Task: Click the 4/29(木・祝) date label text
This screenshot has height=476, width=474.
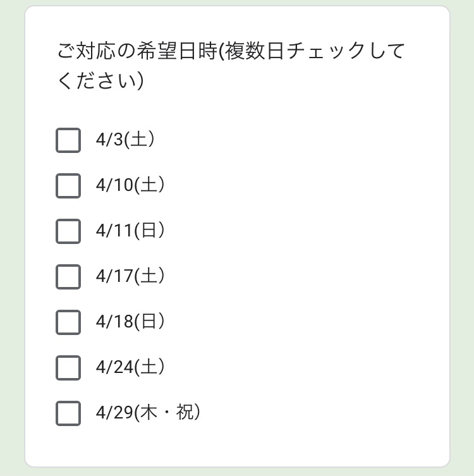Action: 148,413
